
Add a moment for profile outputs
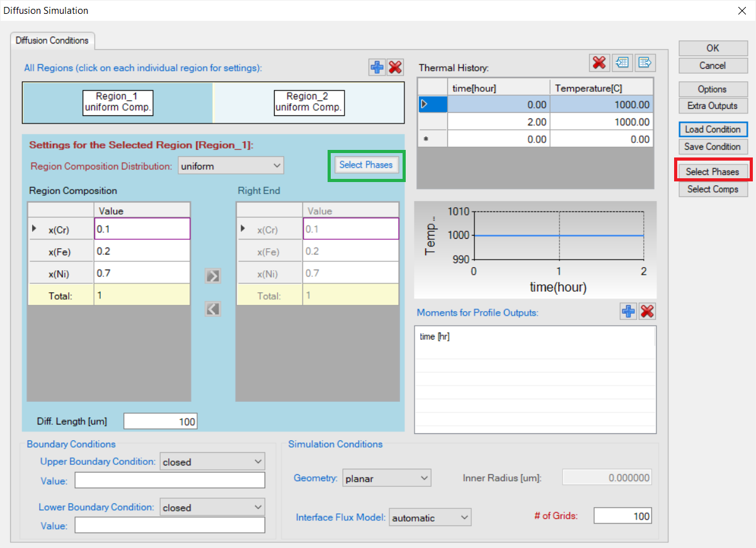click(628, 311)
